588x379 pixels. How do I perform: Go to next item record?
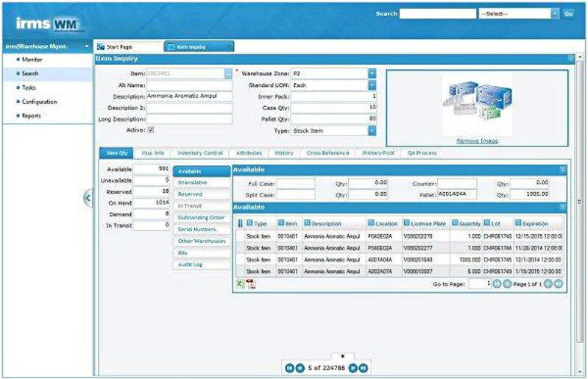pyautogui.click(x=353, y=368)
